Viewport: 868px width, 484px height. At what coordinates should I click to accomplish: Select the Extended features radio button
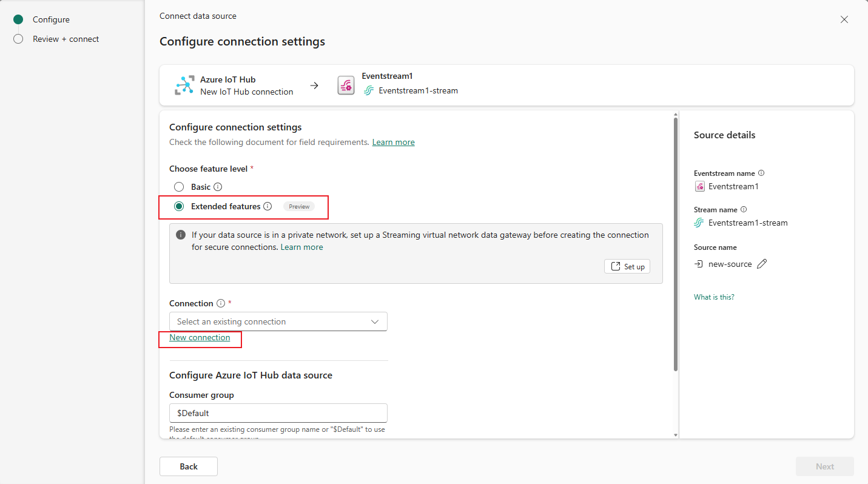tap(179, 206)
